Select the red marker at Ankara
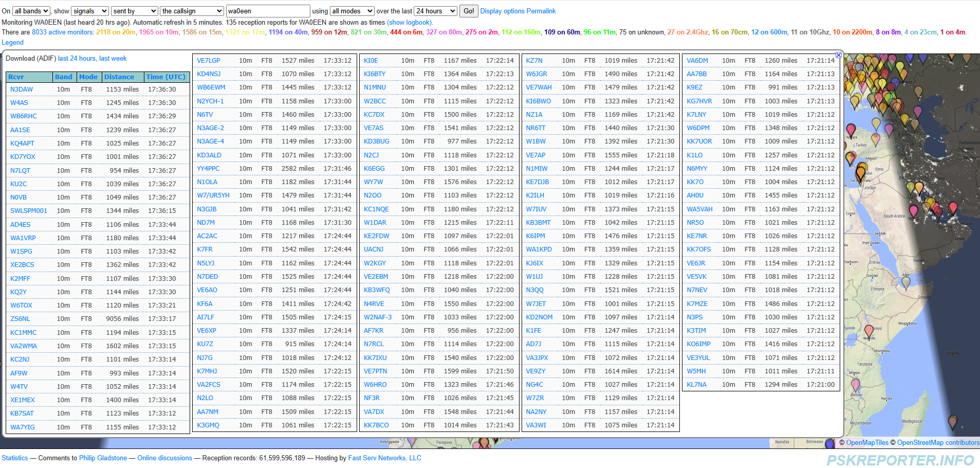Screen dimensions: 980x468 pos(851,130)
